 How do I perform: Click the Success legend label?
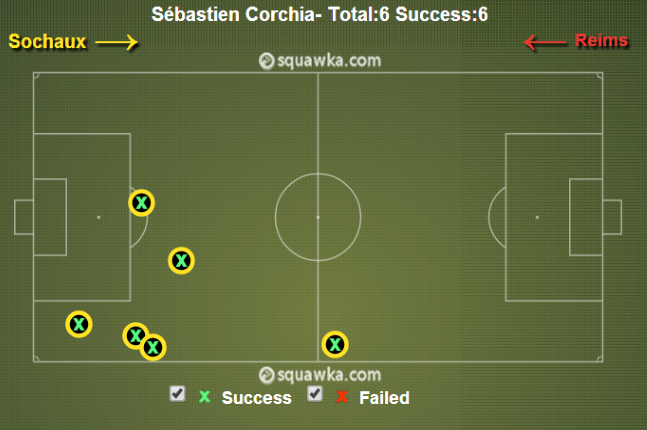click(x=257, y=398)
